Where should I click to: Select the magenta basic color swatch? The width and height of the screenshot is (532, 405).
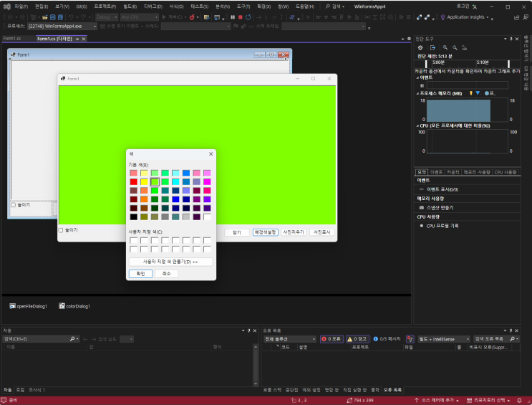point(208,182)
